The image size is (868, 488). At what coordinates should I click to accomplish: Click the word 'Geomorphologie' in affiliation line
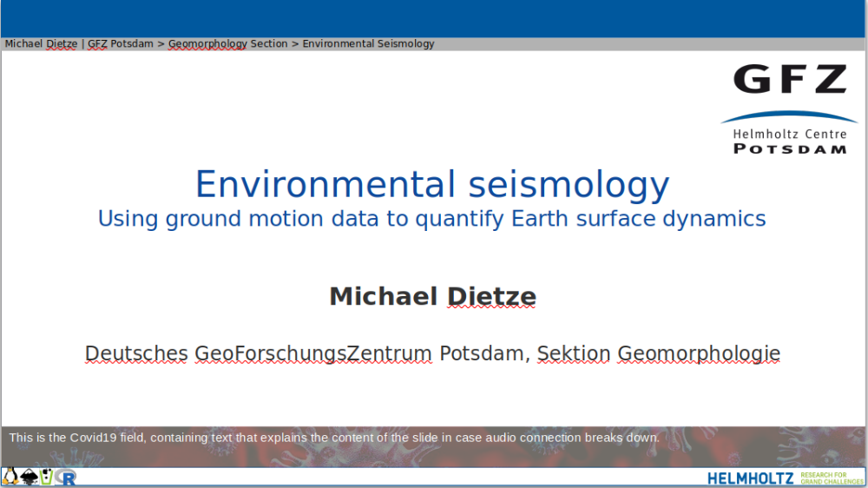tap(698, 353)
